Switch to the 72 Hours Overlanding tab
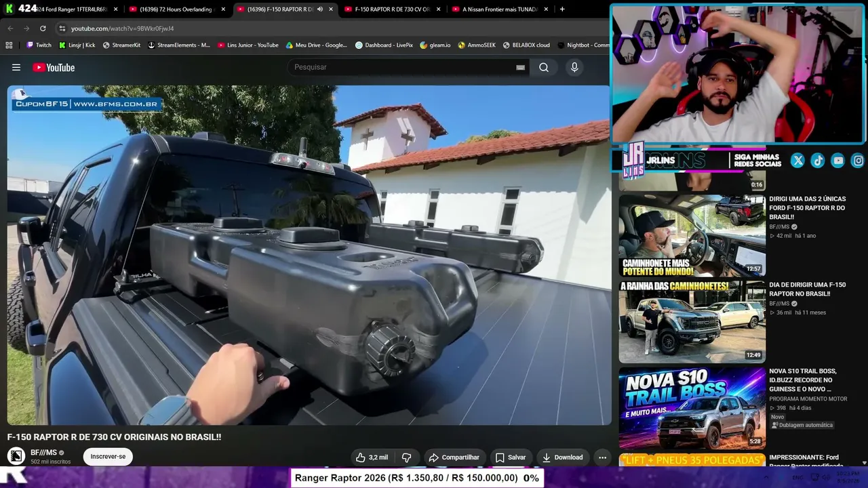This screenshot has height=488, width=868. pos(176,9)
